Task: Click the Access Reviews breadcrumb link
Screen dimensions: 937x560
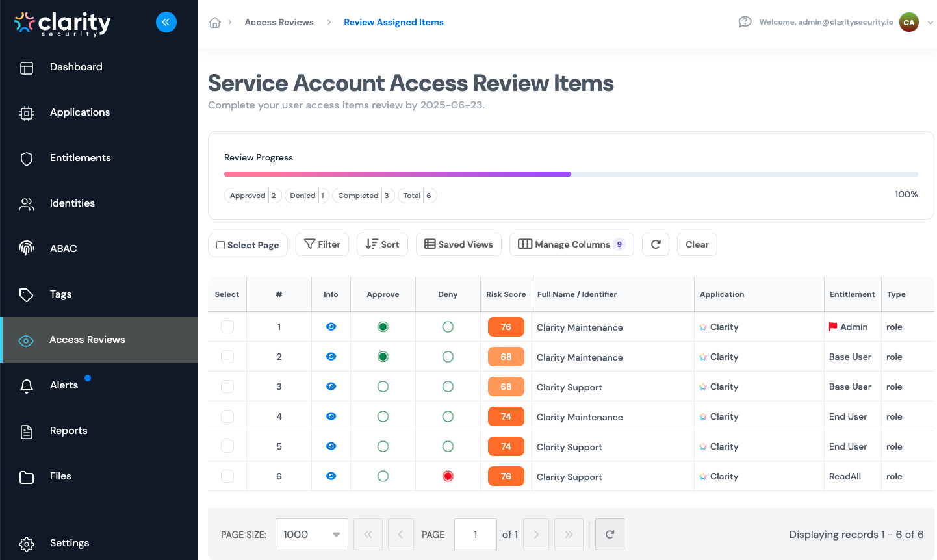Action: pyautogui.click(x=279, y=22)
